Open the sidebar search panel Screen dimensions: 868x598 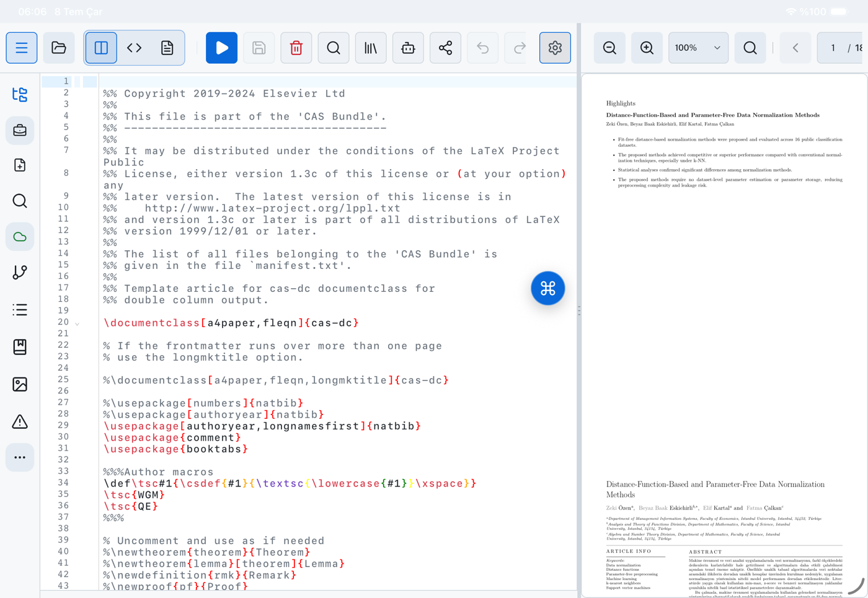pyautogui.click(x=20, y=201)
